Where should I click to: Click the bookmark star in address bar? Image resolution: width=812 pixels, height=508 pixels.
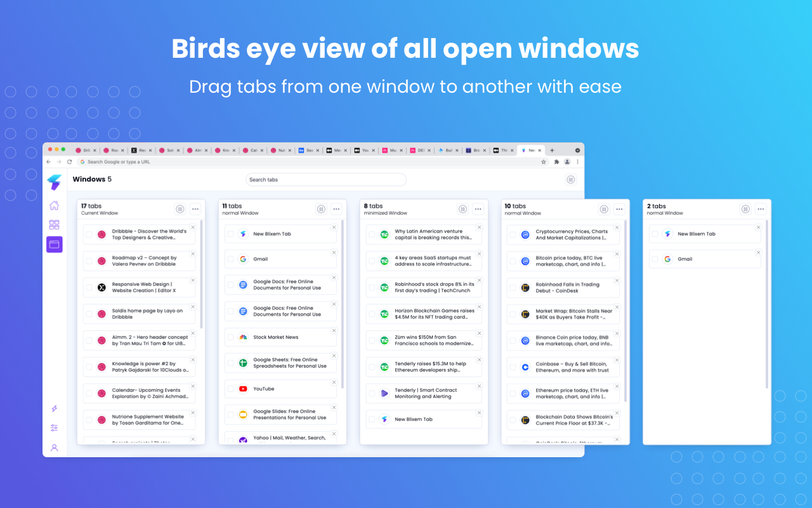(544, 162)
